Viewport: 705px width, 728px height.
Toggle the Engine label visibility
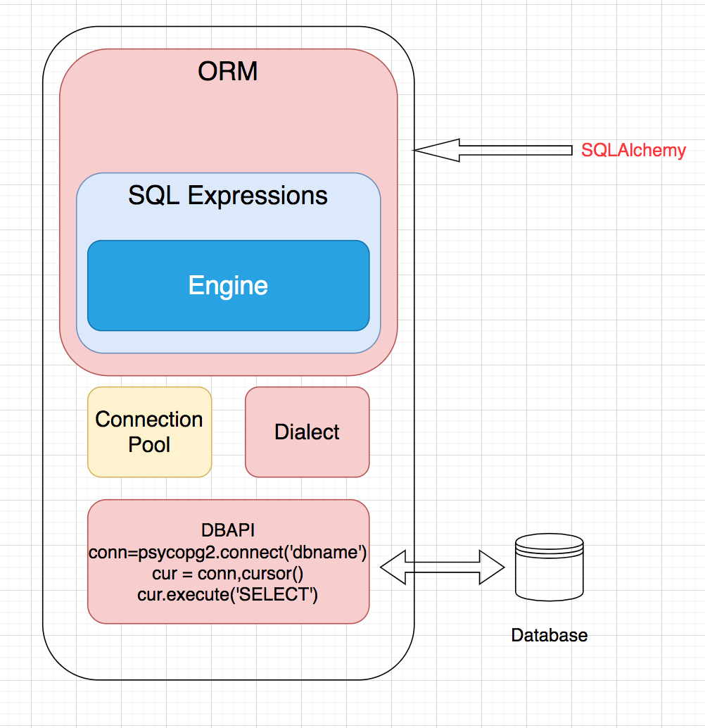[x=228, y=285]
